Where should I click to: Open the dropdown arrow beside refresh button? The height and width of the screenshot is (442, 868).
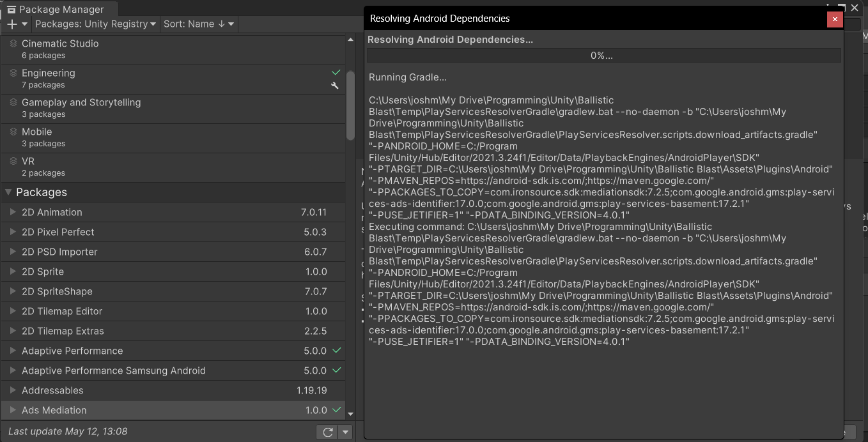[x=345, y=432]
